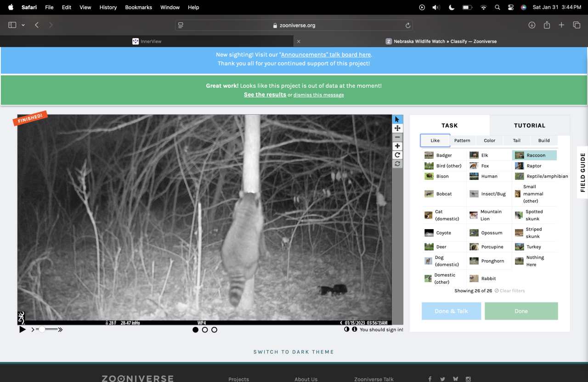588x382 pixels.
Task: Toggle invert image contrast icon
Action: (347, 329)
